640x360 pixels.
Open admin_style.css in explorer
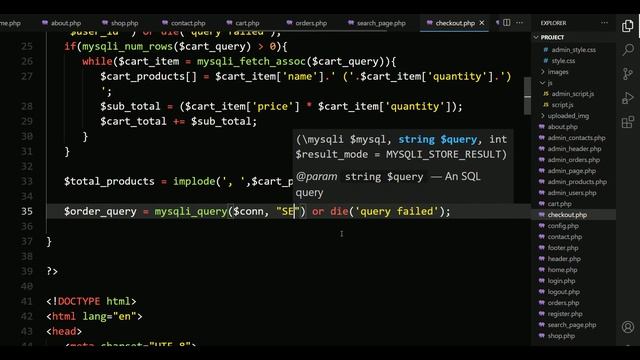click(573, 50)
